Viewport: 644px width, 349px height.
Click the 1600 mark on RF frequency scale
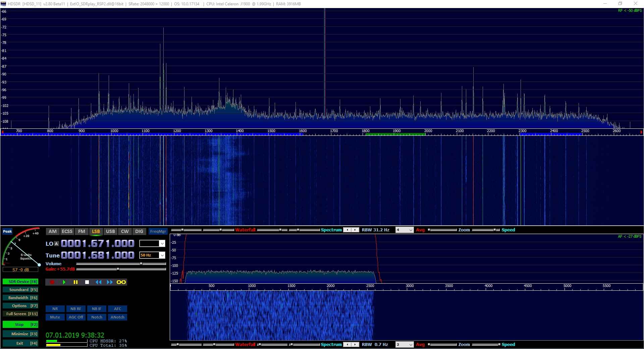[303, 131]
